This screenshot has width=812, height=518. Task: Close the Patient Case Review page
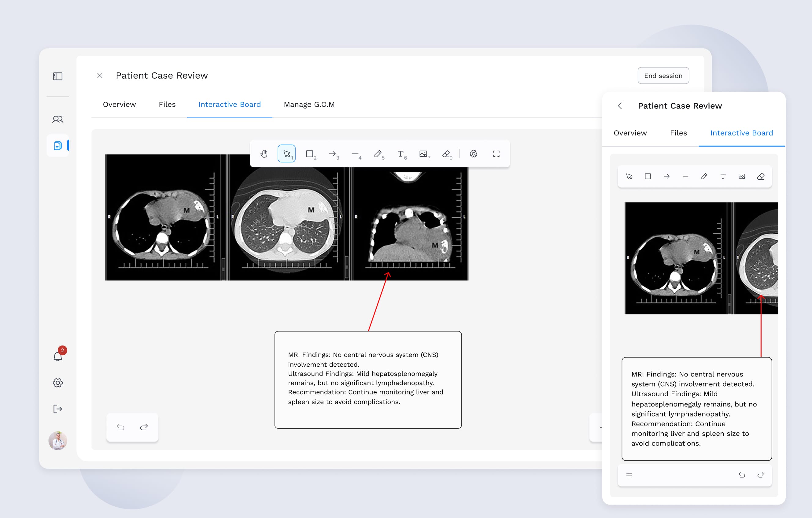(100, 76)
